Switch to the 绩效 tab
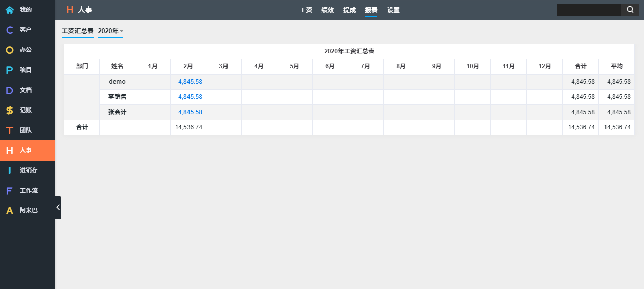Image resolution: width=644 pixels, height=289 pixels. point(327,10)
